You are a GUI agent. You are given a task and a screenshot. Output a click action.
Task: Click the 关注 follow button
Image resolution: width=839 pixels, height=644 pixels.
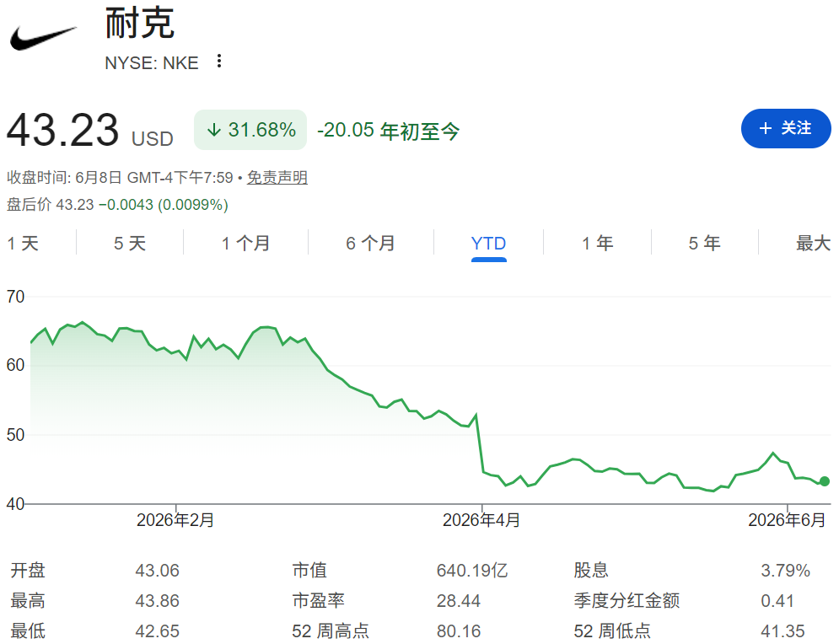pos(786,128)
